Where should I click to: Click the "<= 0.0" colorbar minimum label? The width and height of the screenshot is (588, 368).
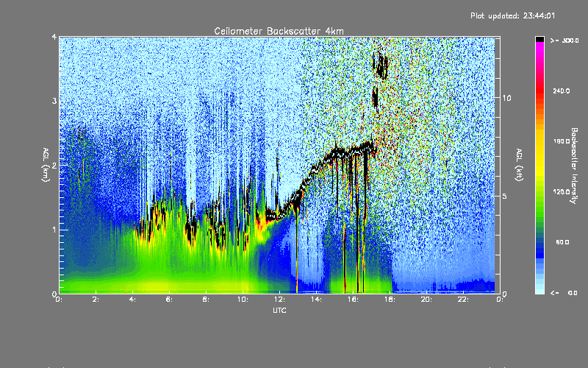pos(564,293)
